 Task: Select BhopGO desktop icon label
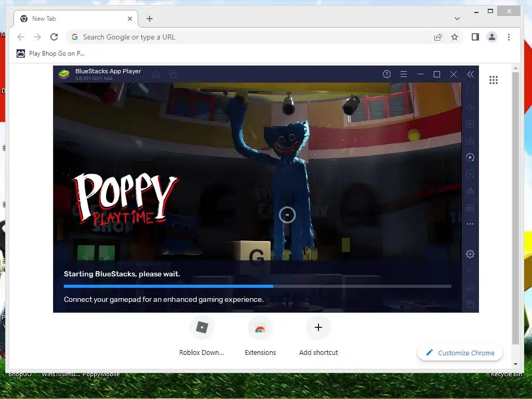(x=20, y=374)
